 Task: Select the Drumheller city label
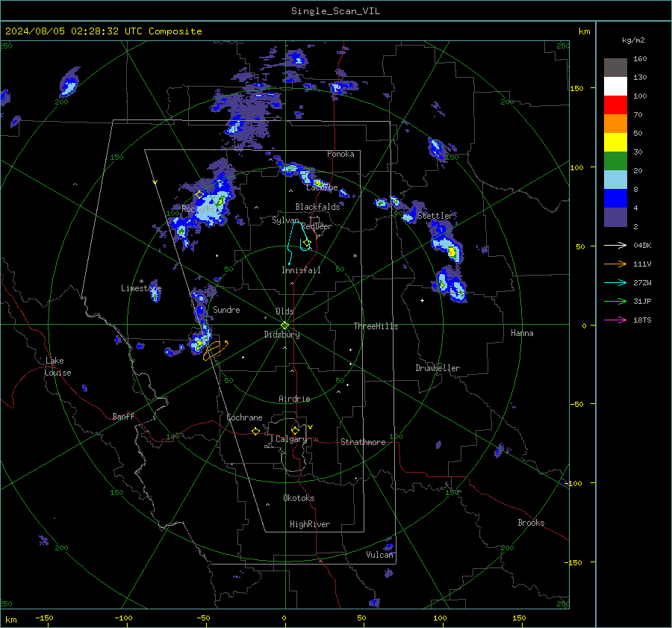point(438,368)
